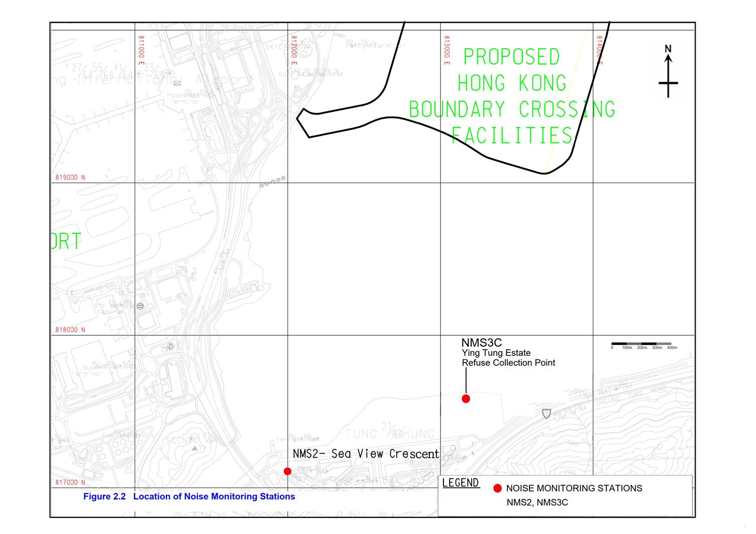Click the 'NMS3C' station label
The height and width of the screenshot is (534, 756).
click(481, 343)
